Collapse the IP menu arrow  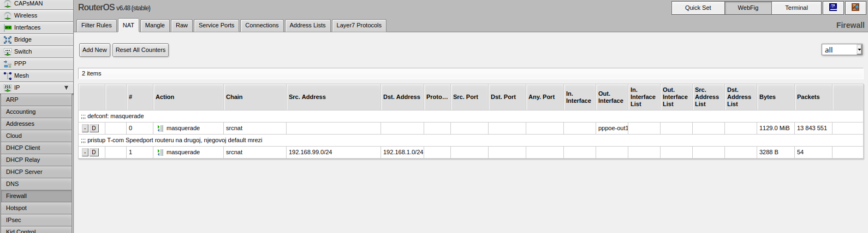[x=66, y=88]
